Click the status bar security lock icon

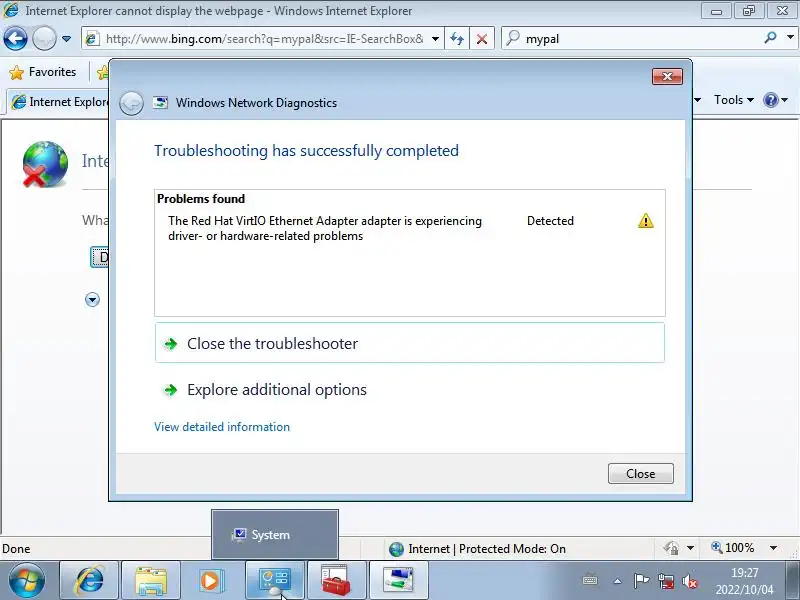coord(670,548)
